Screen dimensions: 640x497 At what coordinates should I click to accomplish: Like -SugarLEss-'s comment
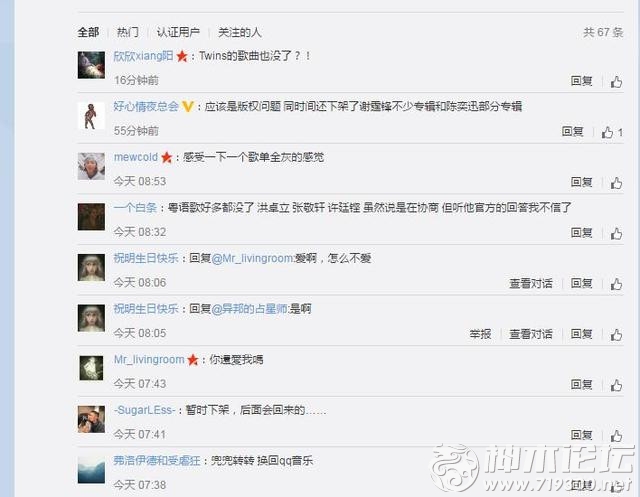coord(616,436)
